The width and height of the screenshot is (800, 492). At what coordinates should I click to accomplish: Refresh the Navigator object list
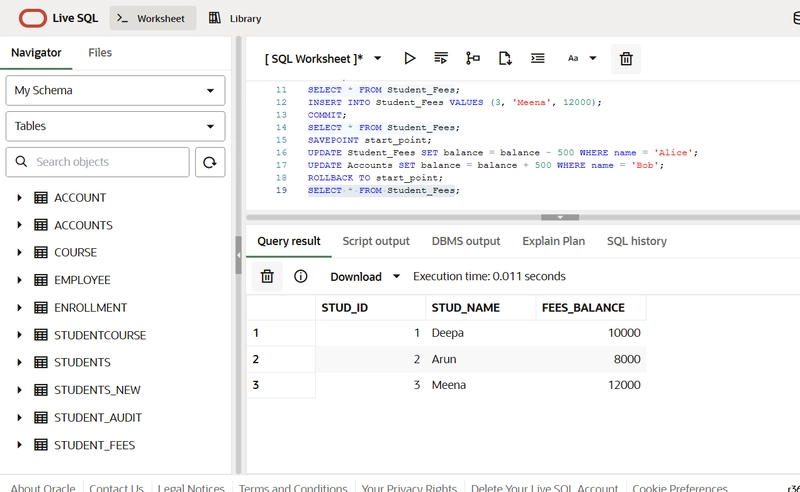coord(210,162)
